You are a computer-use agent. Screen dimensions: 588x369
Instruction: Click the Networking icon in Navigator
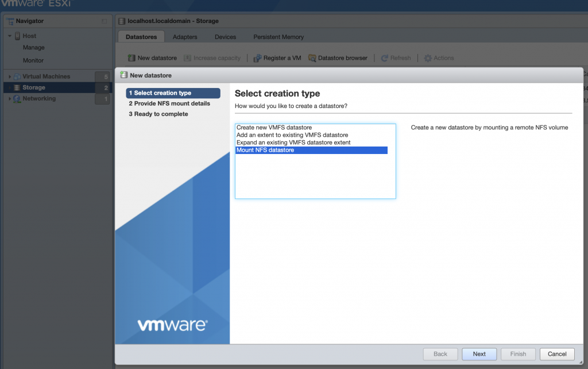click(x=17, y=99)
